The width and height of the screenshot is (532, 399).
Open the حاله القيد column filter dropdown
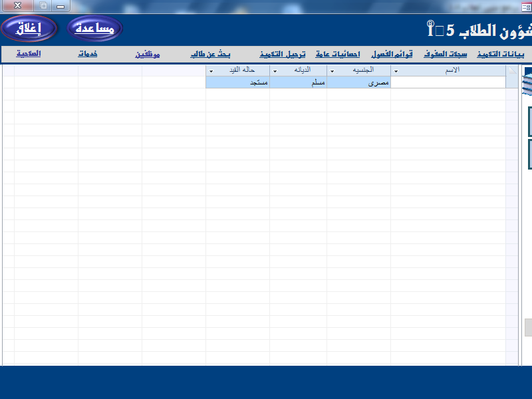click(x=211, y=70)
